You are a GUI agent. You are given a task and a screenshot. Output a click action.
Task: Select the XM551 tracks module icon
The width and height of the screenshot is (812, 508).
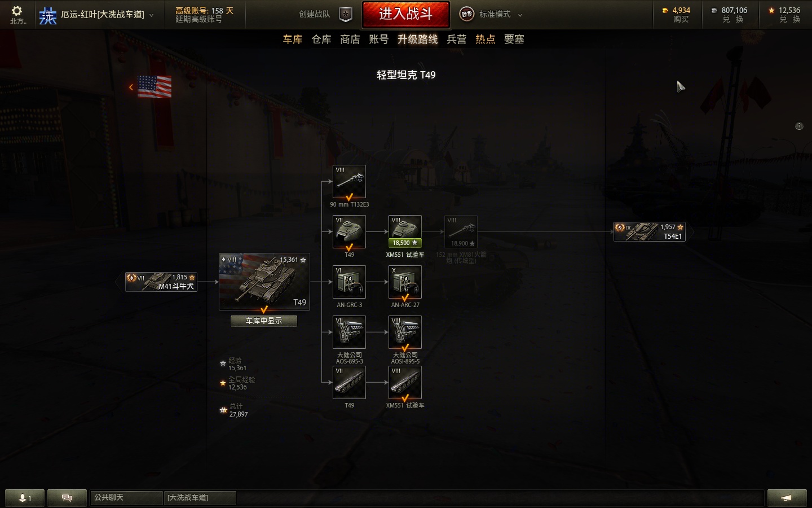[405, 383]
